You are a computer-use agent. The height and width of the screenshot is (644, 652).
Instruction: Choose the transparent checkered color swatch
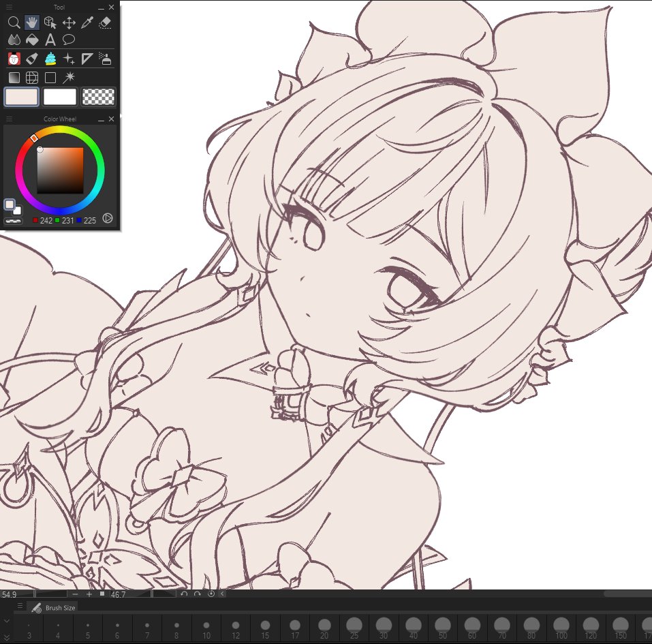(99, 97)
